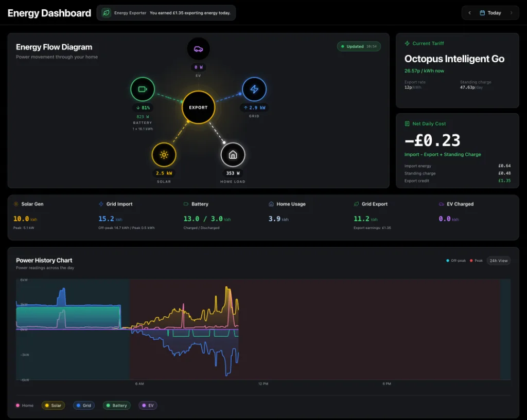The image size is (527, 420).
Task: Click the Octopus Intelligent Go tariff name
Action: point(454,59)
